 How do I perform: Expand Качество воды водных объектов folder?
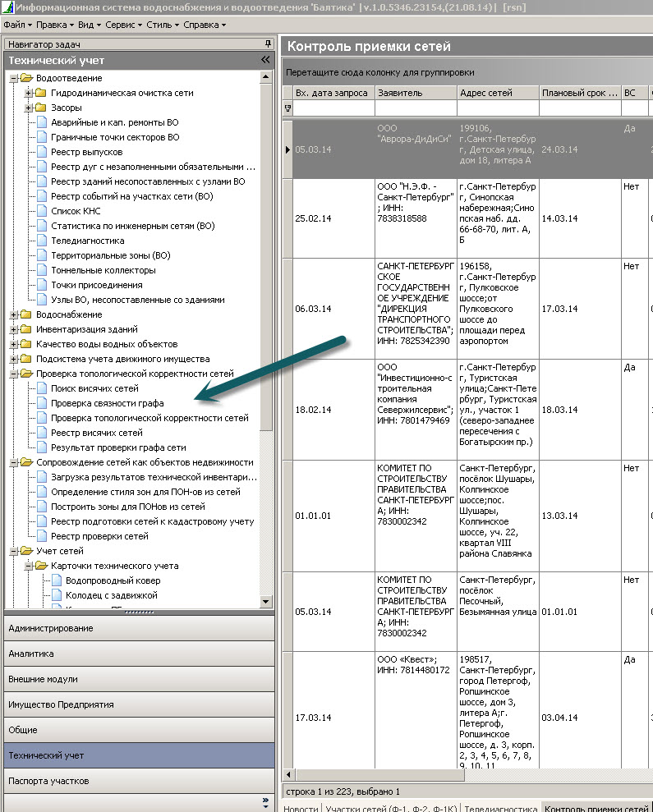14,344
